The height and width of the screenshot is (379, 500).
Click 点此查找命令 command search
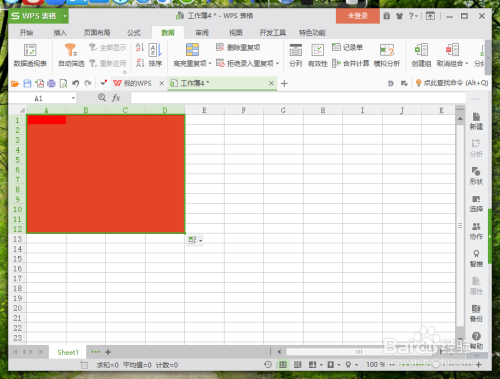pos(452,83)
